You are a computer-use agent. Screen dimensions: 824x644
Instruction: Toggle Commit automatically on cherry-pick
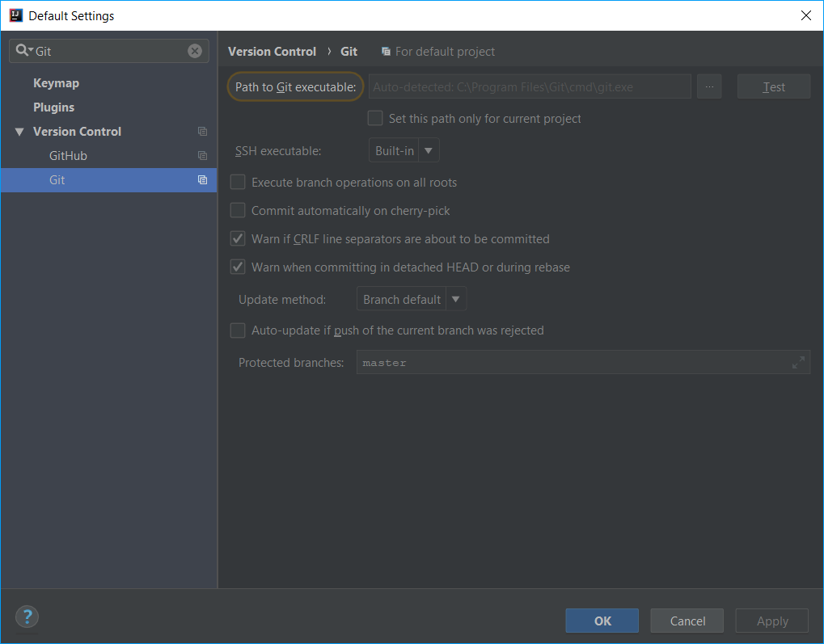pos(238,211)
